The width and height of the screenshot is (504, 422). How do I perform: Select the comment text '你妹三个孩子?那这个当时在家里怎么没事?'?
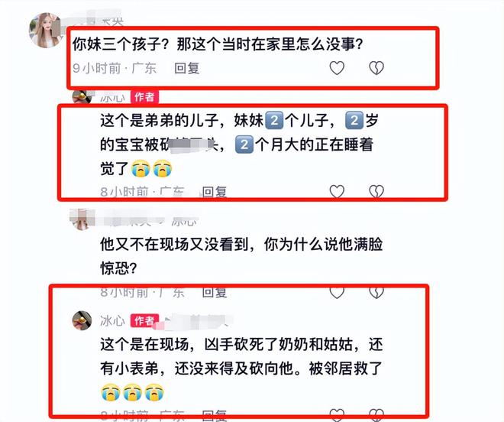tap(218, 44)
